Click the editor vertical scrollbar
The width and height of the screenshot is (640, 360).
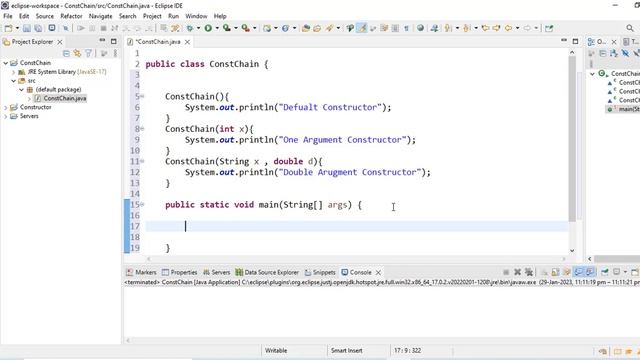coord(572,139)
